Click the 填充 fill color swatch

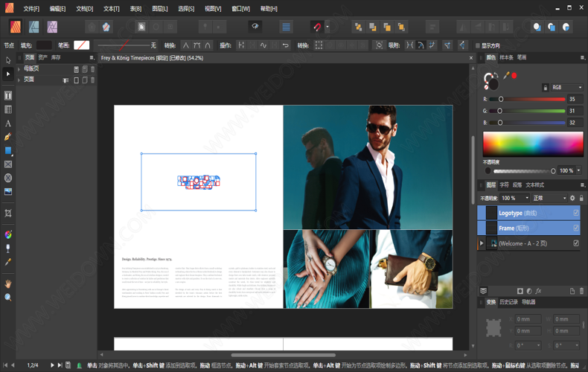click(x=44, y=45)
